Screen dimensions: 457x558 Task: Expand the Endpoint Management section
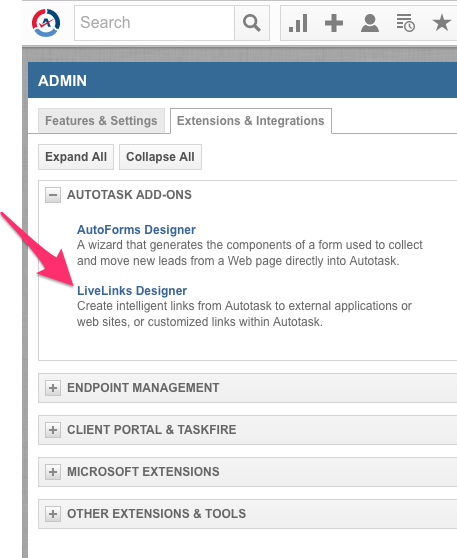[x=53, y=388]
